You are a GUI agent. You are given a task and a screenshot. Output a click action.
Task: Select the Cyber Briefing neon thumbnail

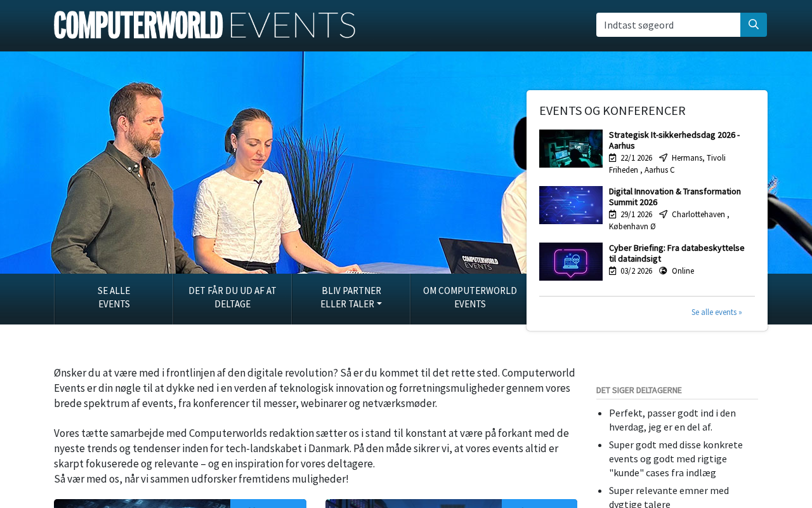[571, 262]
